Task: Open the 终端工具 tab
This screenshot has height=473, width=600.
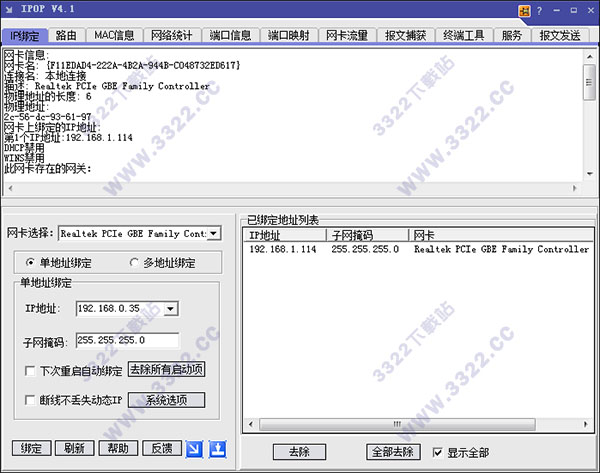Action: tap(463, 36)
